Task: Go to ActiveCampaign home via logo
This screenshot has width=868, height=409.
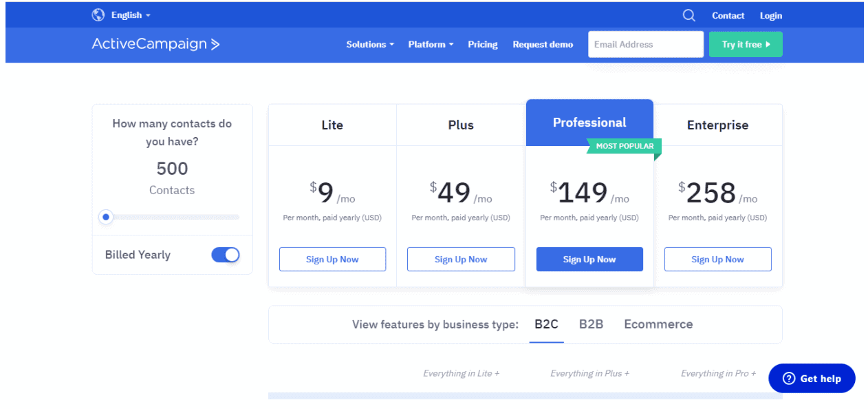Action: [156, 44]
